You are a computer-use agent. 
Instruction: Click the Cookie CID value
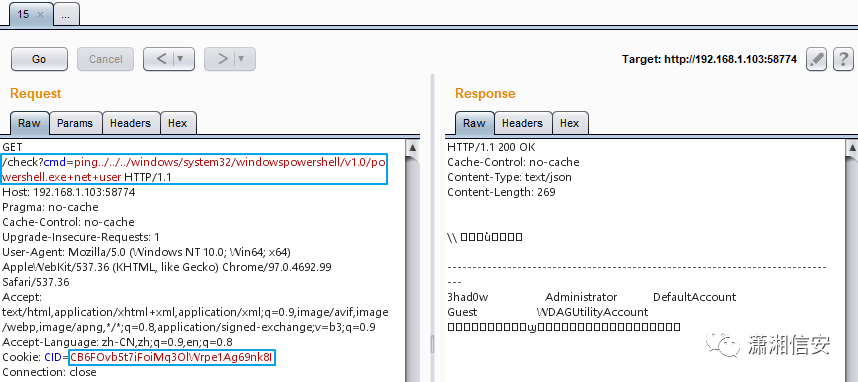pyautogui.click(x=172, y=357)
